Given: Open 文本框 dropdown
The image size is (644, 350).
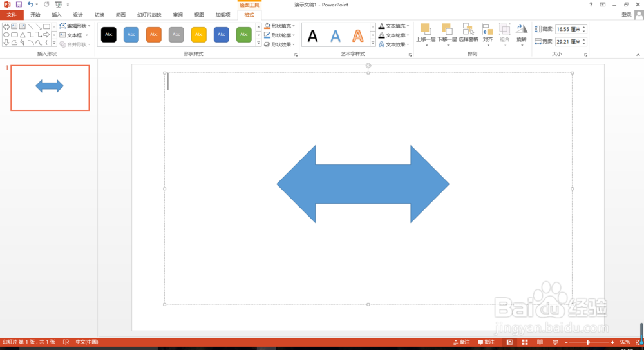Looking at the screenshot, I should [74, 35].
